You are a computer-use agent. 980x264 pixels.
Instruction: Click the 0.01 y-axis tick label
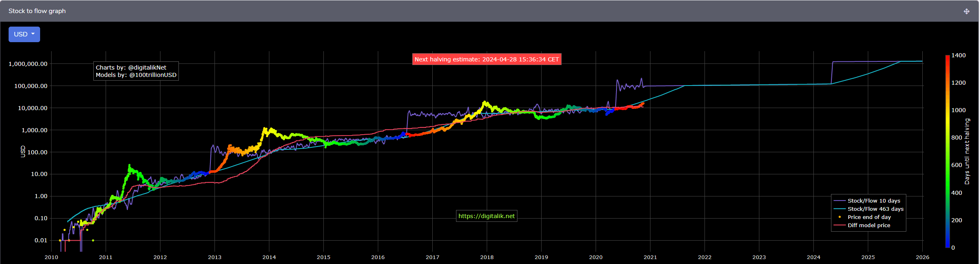pyautogui.click(x=41, y=240)
